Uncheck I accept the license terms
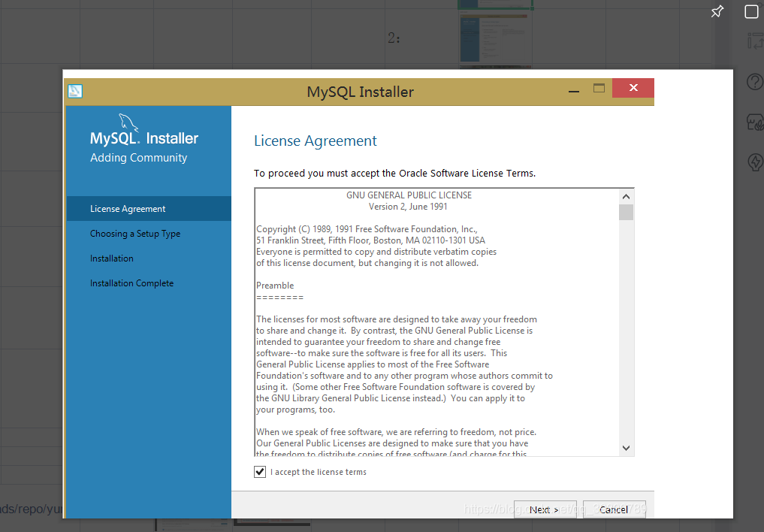Image resolution: width=764 pixels, height=532 pixels. click(x=260, y=472)
